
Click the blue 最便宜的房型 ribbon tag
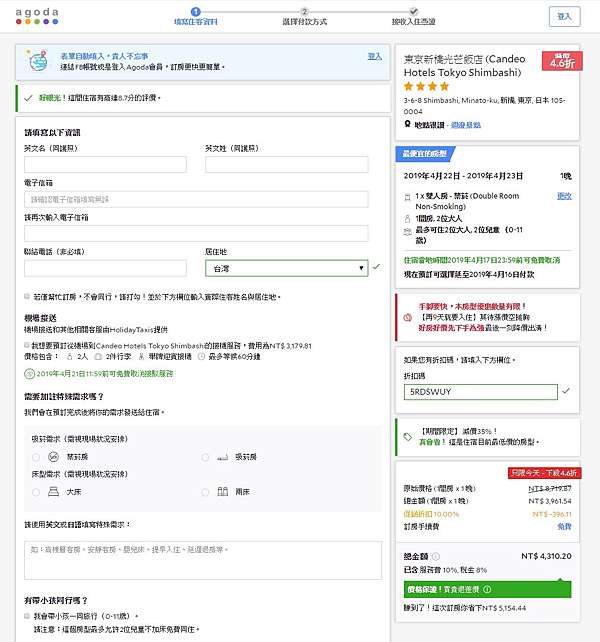coord(425,154)
